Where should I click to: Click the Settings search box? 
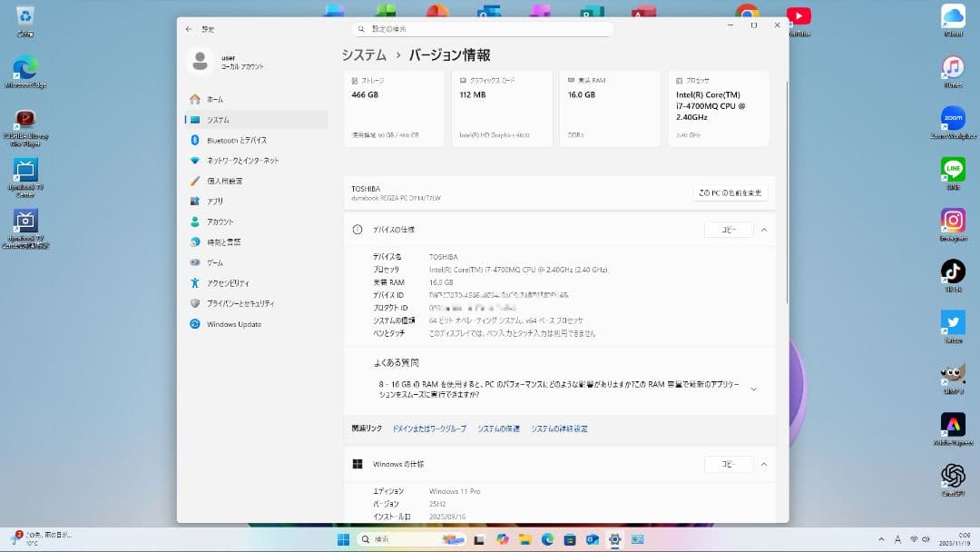click(481, 28)
